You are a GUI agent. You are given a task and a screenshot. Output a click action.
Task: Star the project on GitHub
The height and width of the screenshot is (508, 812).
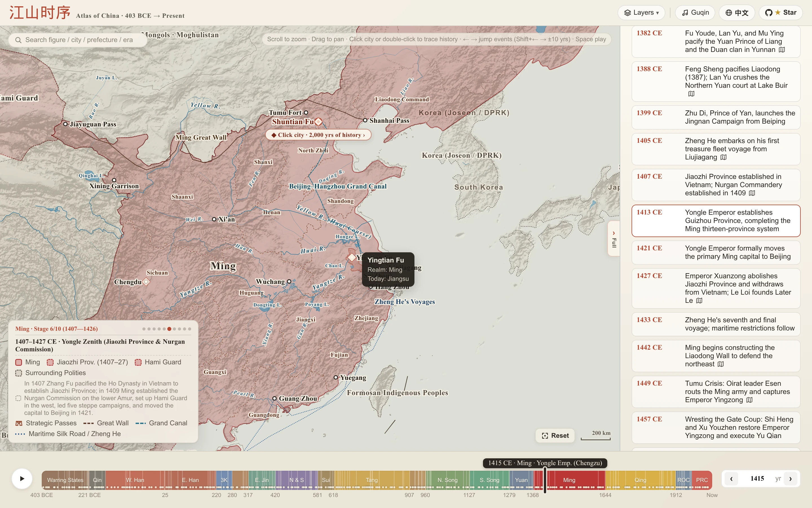pos(780,13)
